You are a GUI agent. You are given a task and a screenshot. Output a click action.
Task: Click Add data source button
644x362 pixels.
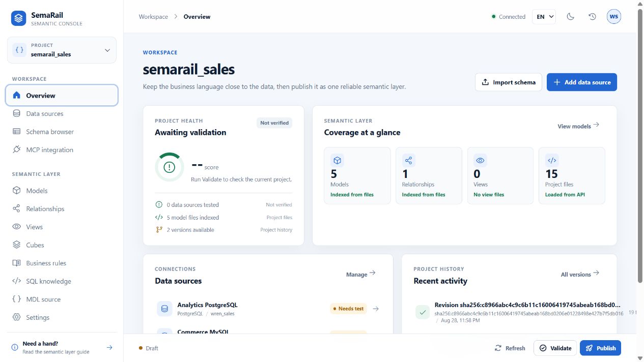582,82
